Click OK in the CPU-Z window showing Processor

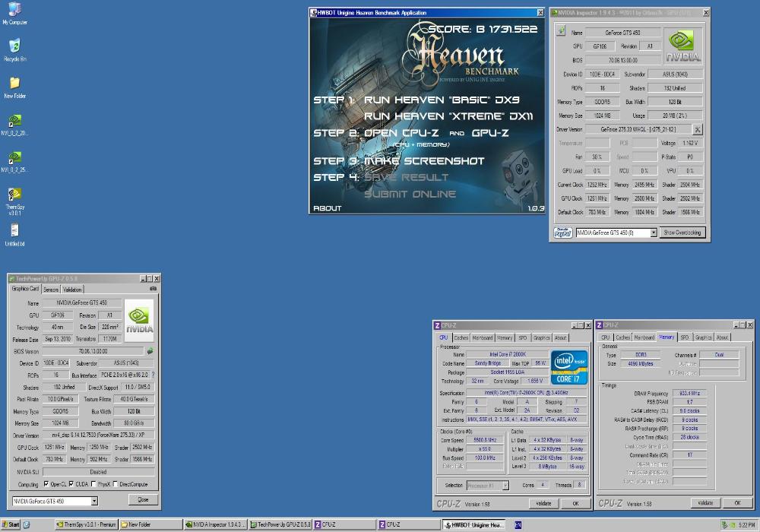[576, 503]
